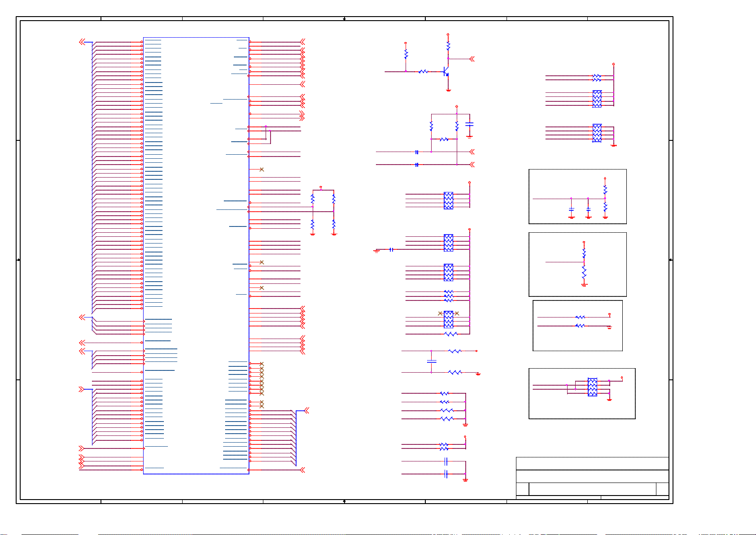Select the grounded lower resistor of the two-resistor divider box
Screen dimensions: 756x535
pyautogui.click(x=584, y=273)
